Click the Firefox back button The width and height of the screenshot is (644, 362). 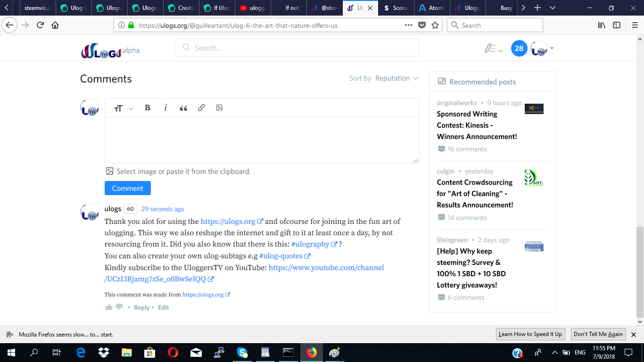(10, 25)
